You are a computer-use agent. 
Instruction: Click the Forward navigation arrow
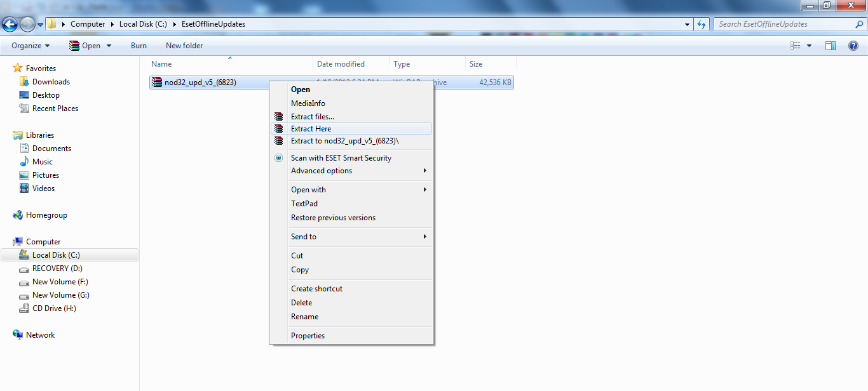pyautogui.click(x=27, y=24)
